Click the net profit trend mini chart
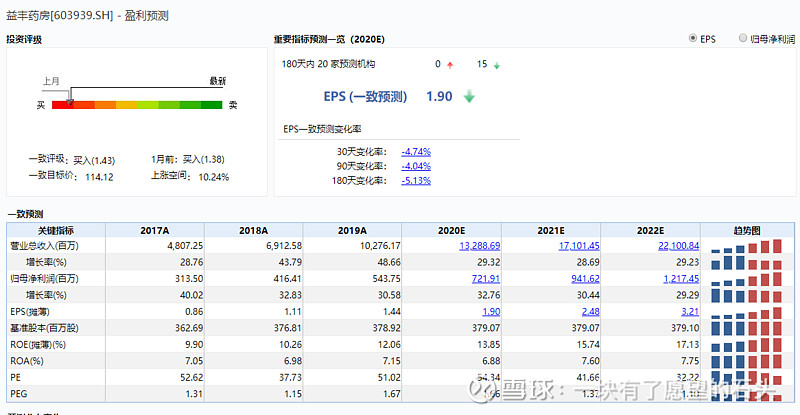800x415 pixels. point(746,279)
